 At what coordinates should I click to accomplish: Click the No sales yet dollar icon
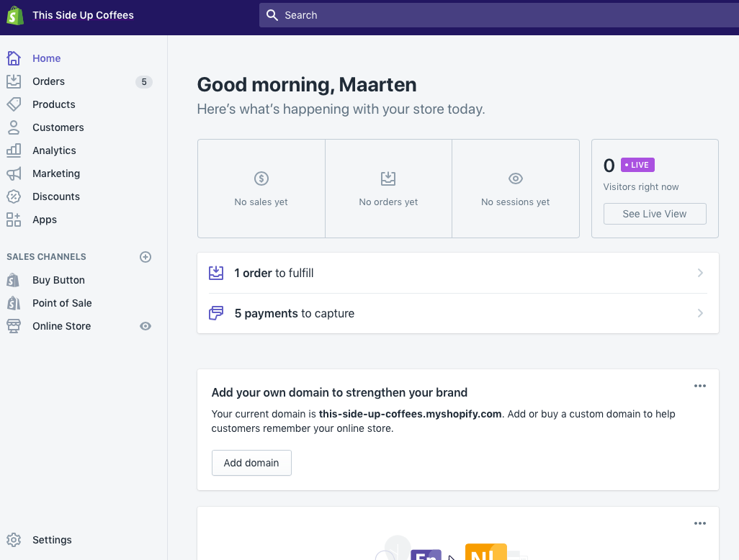click(x=261, y=179)
